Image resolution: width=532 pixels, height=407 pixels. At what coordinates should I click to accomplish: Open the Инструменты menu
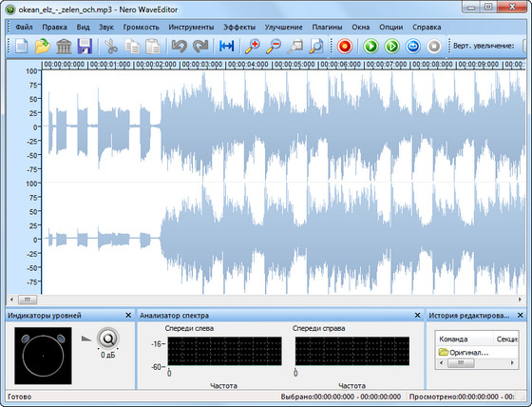pos(191,28)
